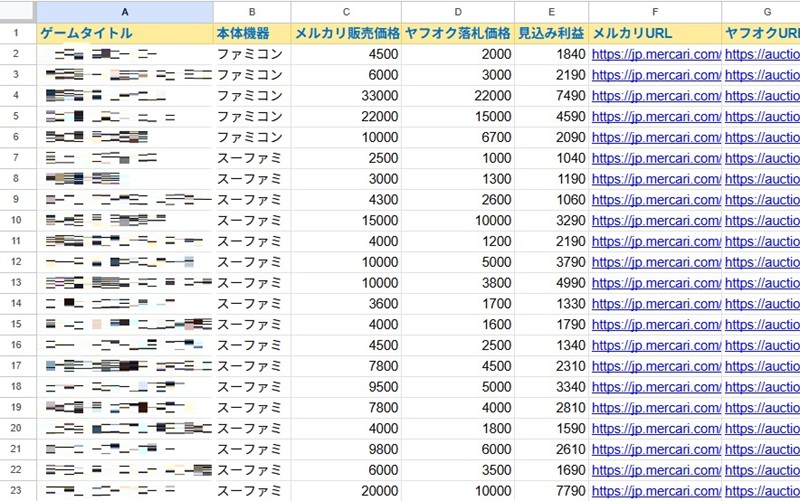
Task: Open the Yahoo auction link in row 20
Action: point(762,429)
